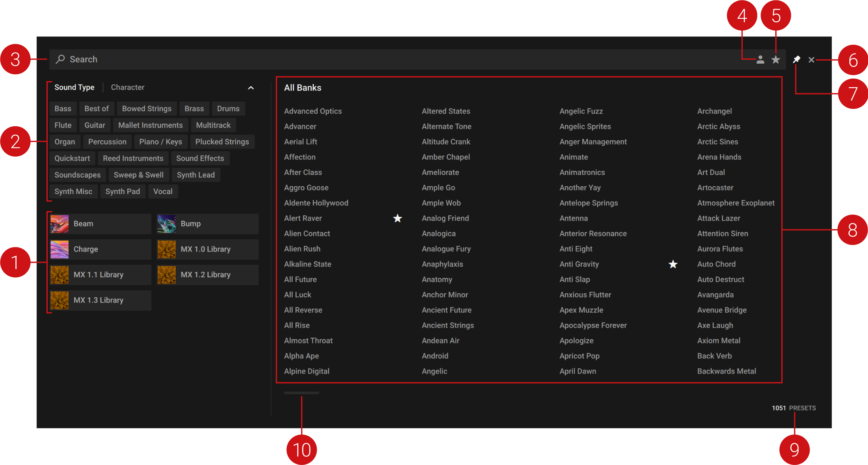Select the Sound Type tab
This screenshot has width=868, height=465.
click(74, 87)
